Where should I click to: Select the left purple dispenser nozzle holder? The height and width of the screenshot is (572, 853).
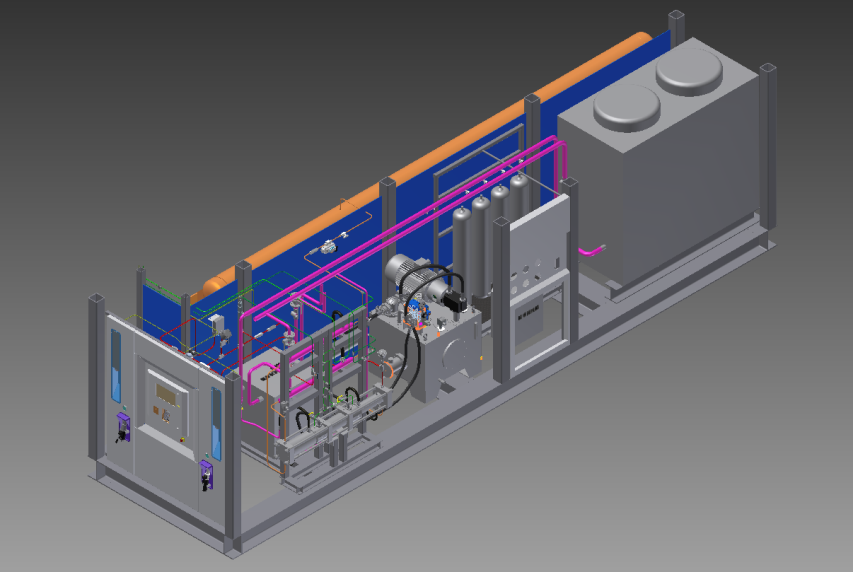pyautogui.click(x=122, y=427)
